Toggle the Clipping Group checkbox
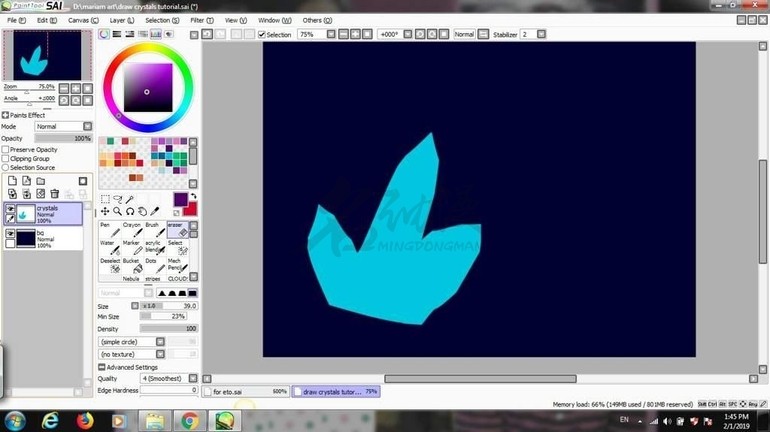The height and width of the screenshot is (432, 770). (x=6, y=159)
